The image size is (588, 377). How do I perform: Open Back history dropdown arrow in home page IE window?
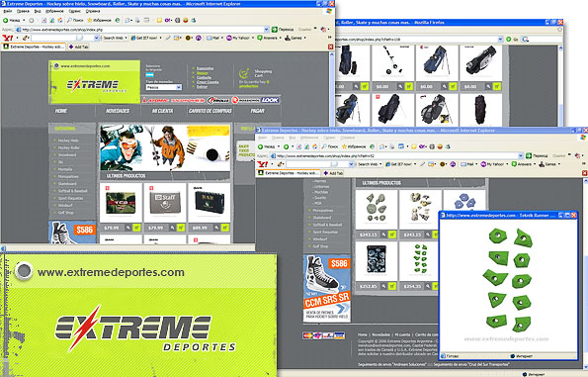coord(24,20)
